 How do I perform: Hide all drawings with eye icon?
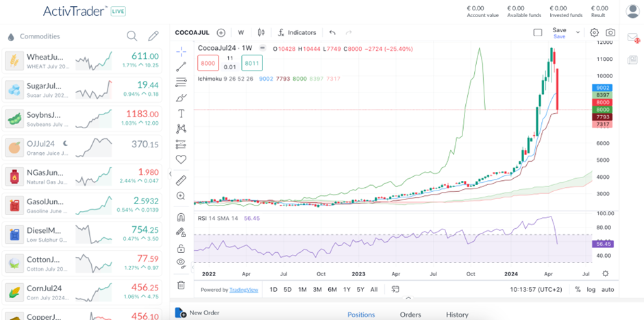[x=181, y=262]
